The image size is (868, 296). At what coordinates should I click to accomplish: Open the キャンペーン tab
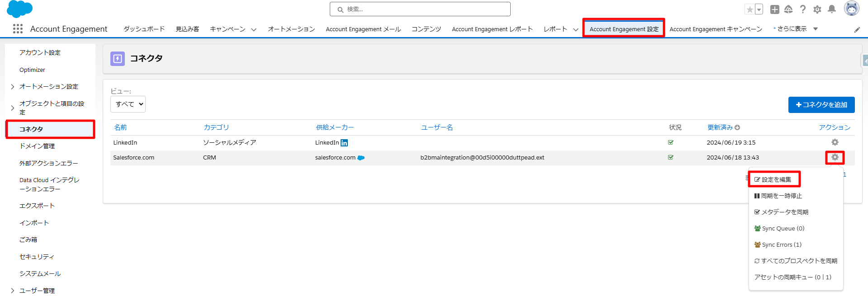point(228,29)
